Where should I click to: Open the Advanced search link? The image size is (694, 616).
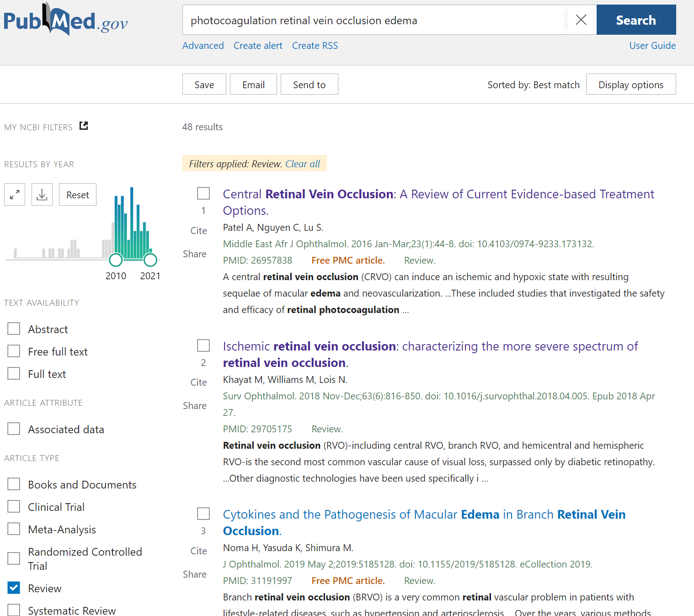point(203,46)
